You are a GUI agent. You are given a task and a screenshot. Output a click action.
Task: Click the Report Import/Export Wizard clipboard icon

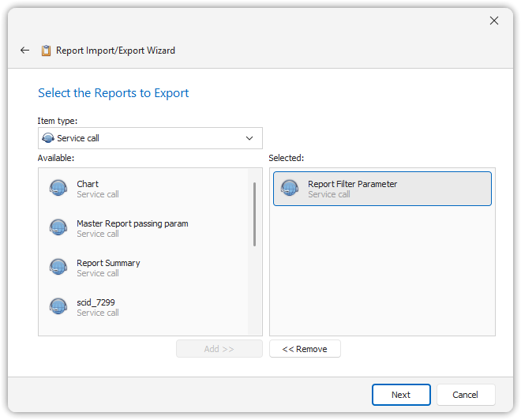pyautogui.click(x=47, y=51)
